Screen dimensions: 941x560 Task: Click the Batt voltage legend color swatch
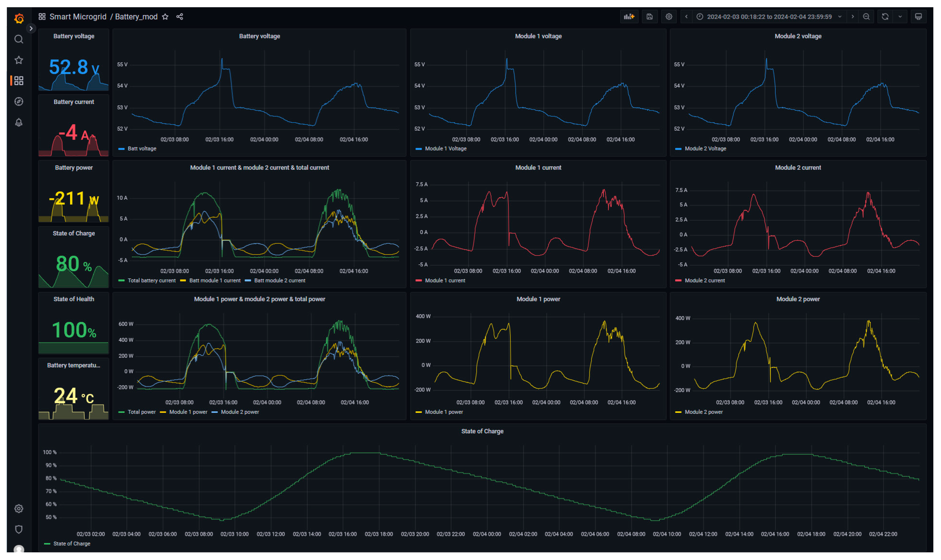pyautogui.click(x=121, y=149)
